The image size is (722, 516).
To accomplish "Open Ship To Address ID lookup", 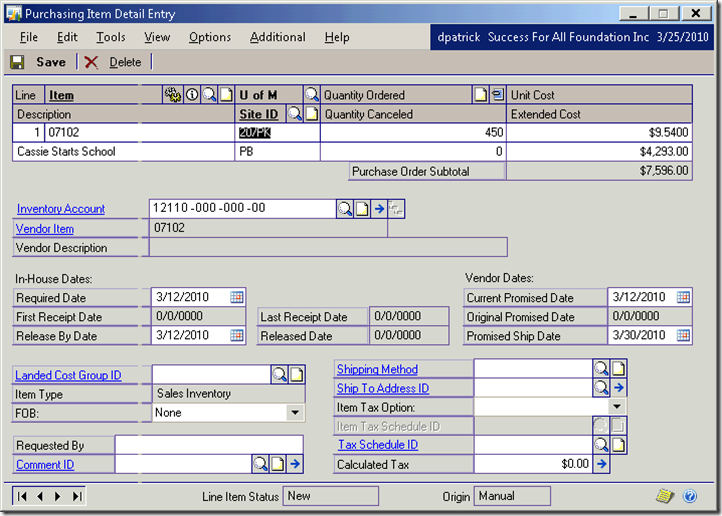I will click(601, 388).
